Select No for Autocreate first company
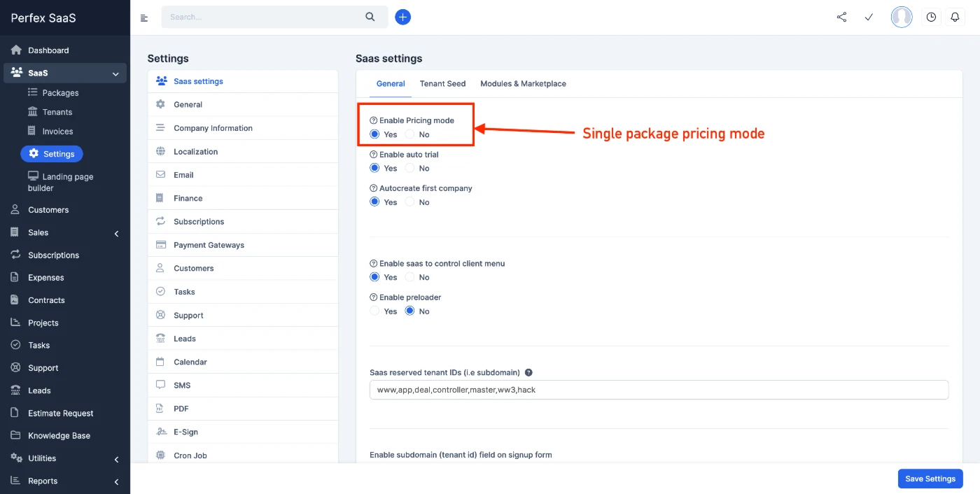 [x=410, y=202]
